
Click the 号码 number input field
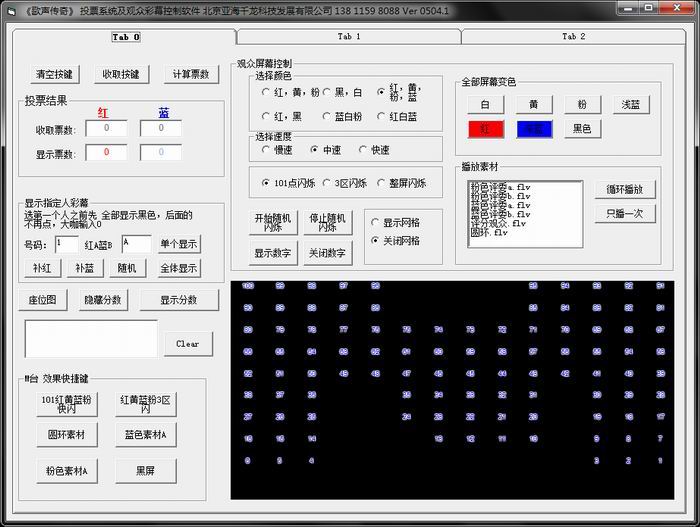coord(66,244)
